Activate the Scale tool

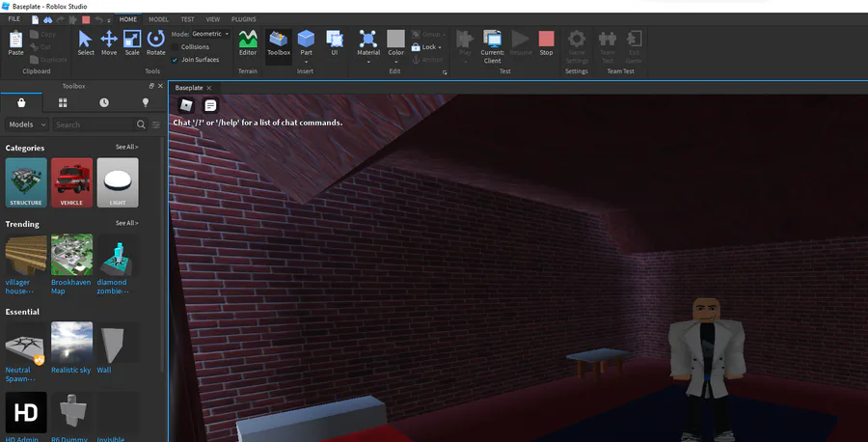132,42
